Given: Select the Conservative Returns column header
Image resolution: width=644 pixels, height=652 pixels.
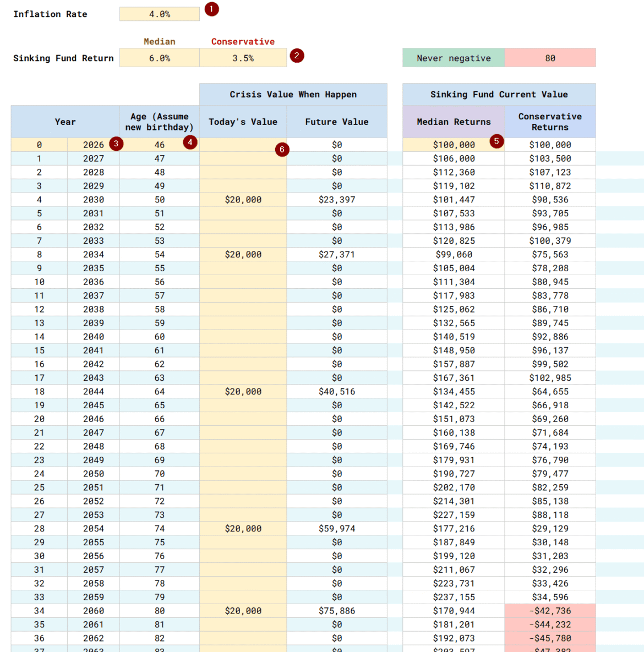Looking at the screenshot, I should coord(550,121).
